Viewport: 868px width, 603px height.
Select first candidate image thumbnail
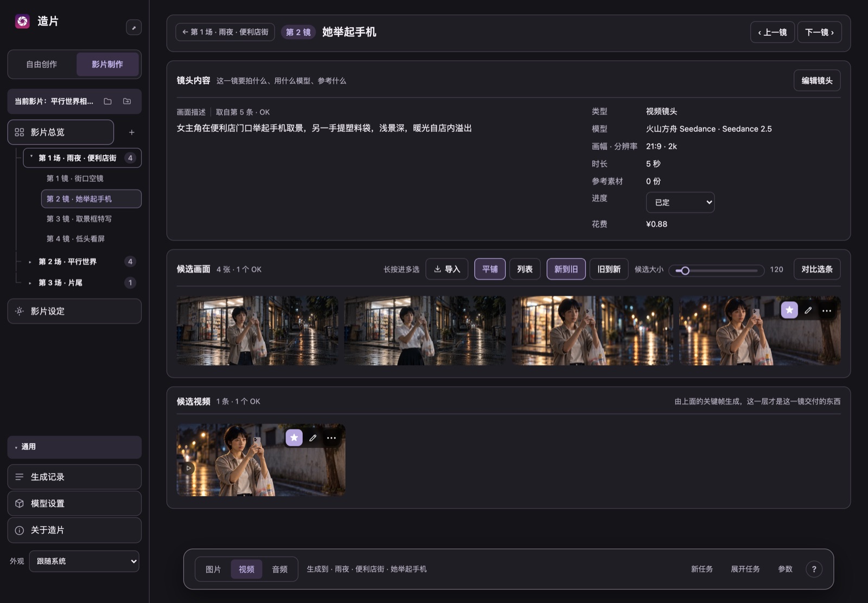tap(257, 331)
